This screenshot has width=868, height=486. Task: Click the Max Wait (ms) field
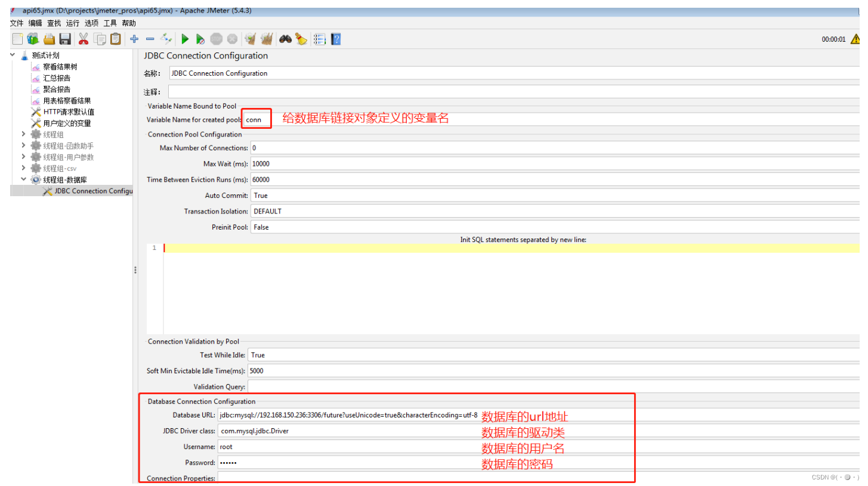[555, 163]
